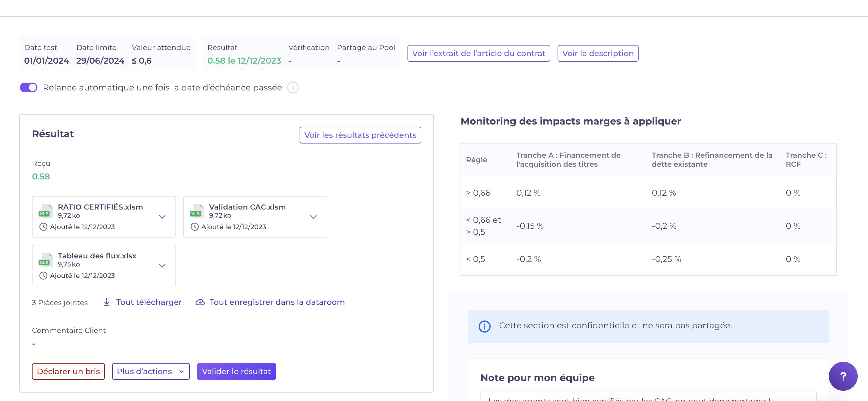Click the confidential section info icon
This screenshot has width=868, height=401.
484,326
